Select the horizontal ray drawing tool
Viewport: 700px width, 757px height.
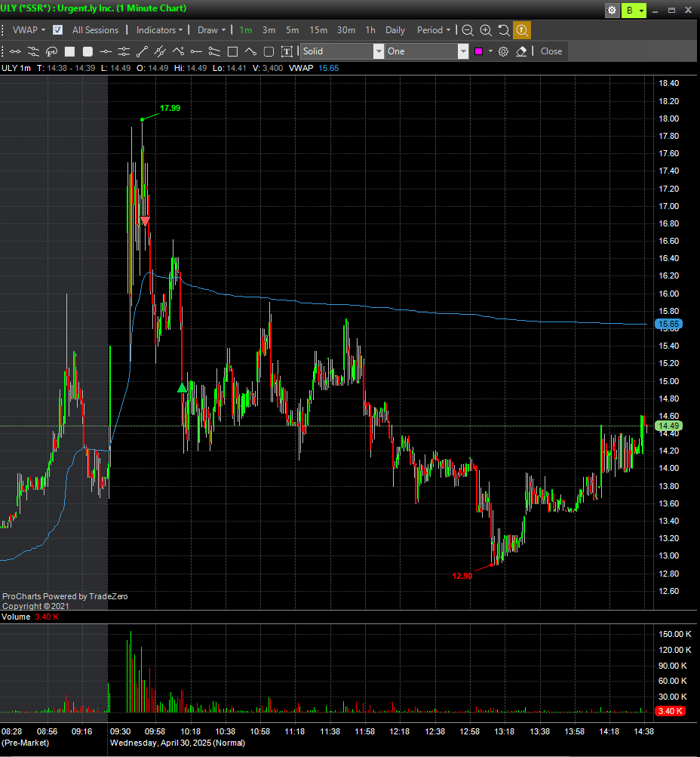pyautogui.click(x=196, y=51)
